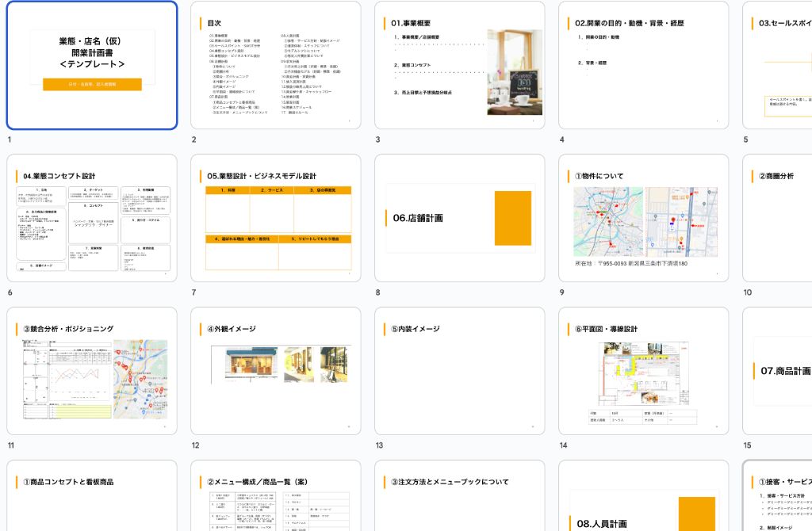Select the ①物件について slide with maps
The image size is (812, 531).
pos(644,220)
